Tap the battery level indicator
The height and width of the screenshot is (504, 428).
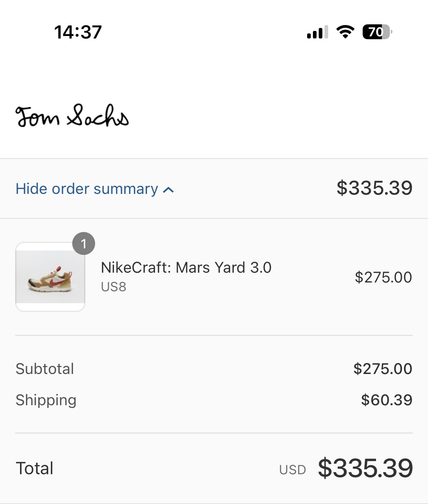[x=377, y=32]
